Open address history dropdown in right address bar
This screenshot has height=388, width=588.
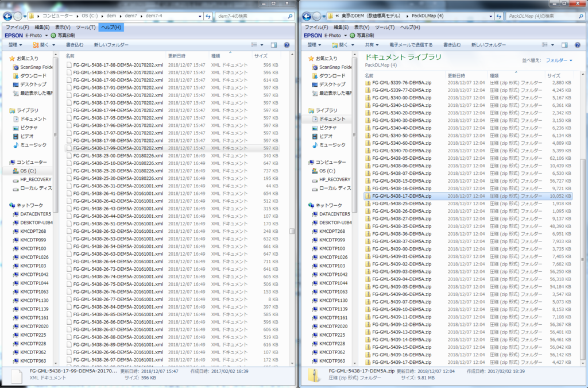[490, 16]
